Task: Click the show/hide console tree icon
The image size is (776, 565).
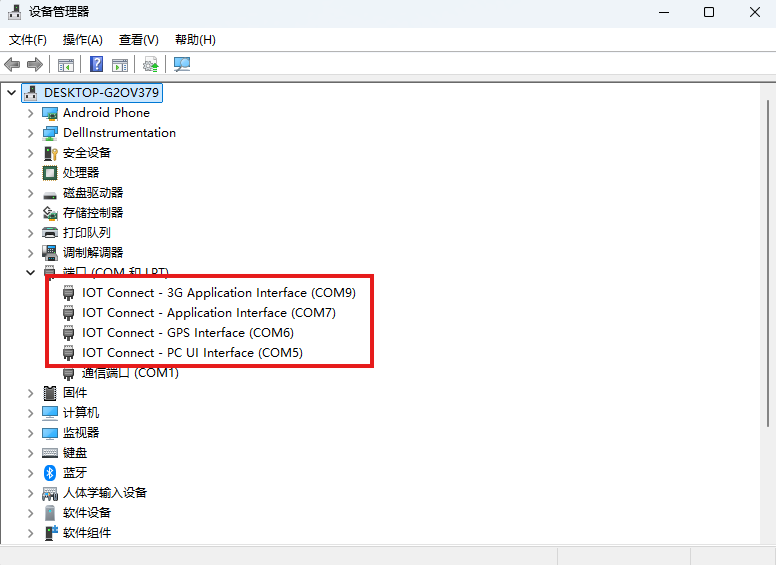Action: pyautogui.click(x=66, y=65)
